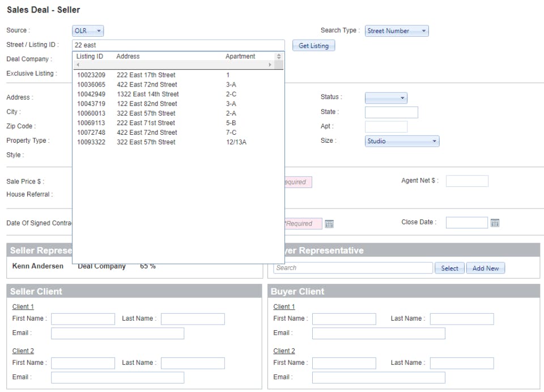Click Buyer Client 1 Email field

pyautogui.click(x=379, y=334)
